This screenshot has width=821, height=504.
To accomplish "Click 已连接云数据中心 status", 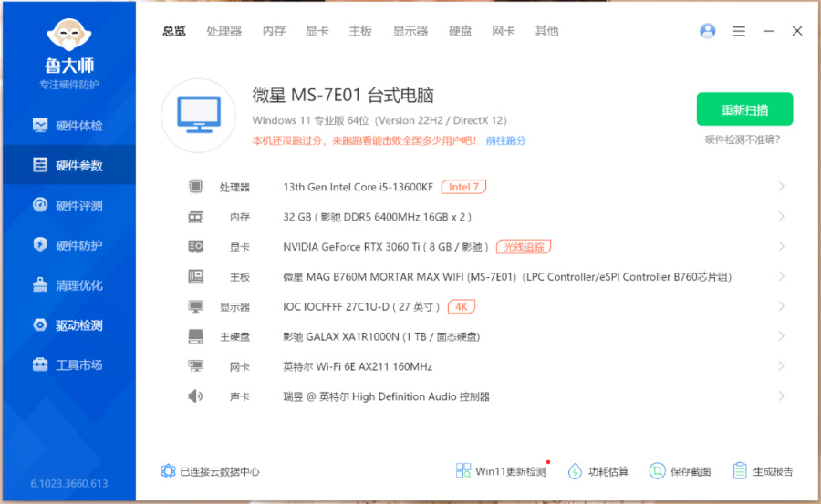I will (211, 471).
